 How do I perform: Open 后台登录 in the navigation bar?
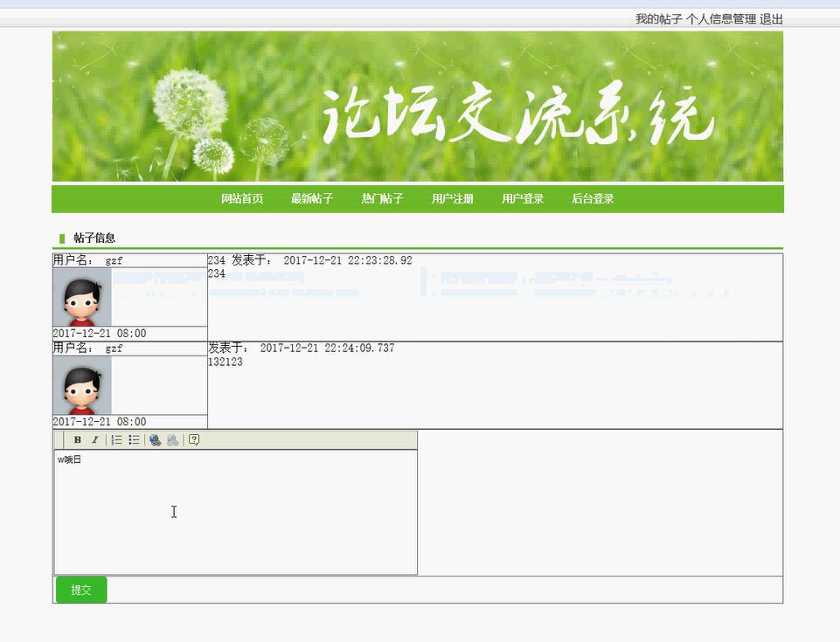pyautogui.click(x=593, y=198)
